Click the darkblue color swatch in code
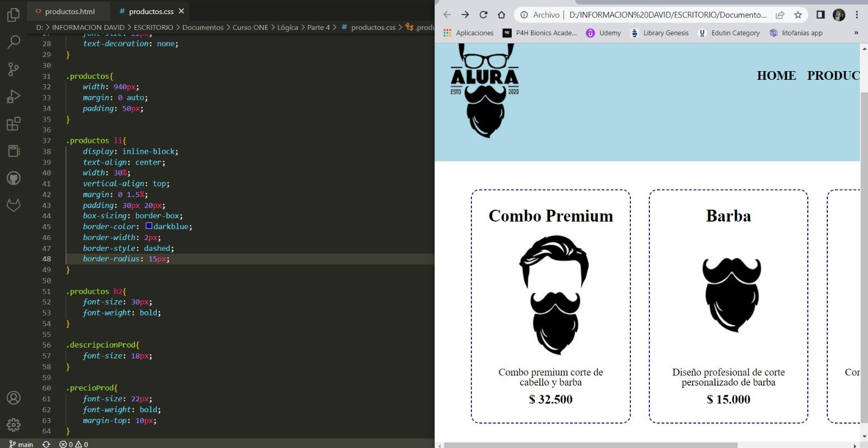The image size is (868, 448). pos(149,226)
